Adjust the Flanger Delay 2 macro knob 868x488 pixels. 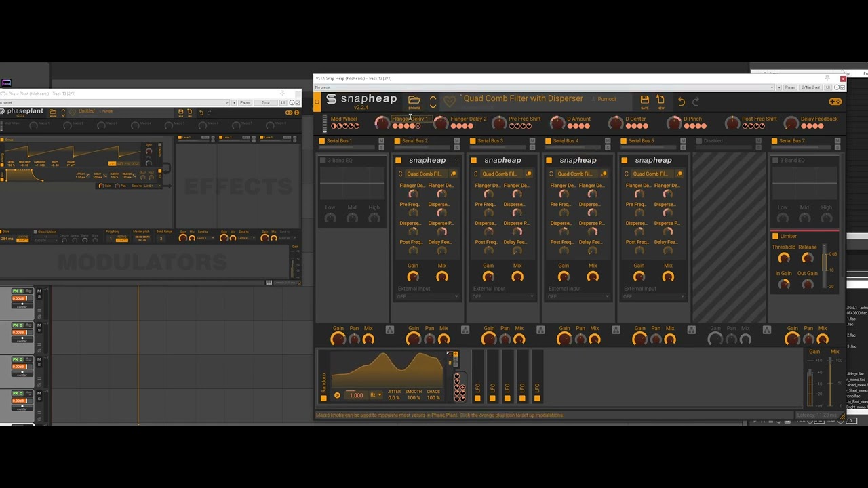(441, 123)
